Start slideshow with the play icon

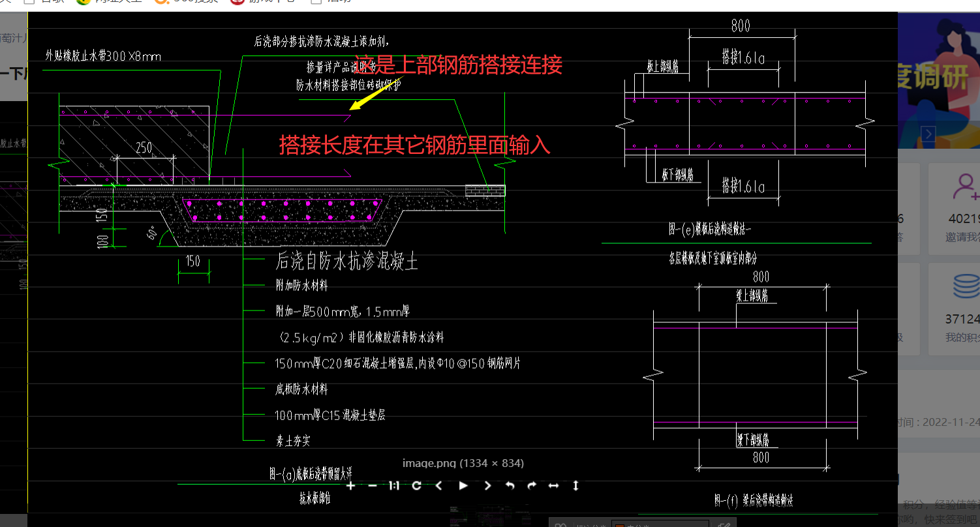(463, 485)
